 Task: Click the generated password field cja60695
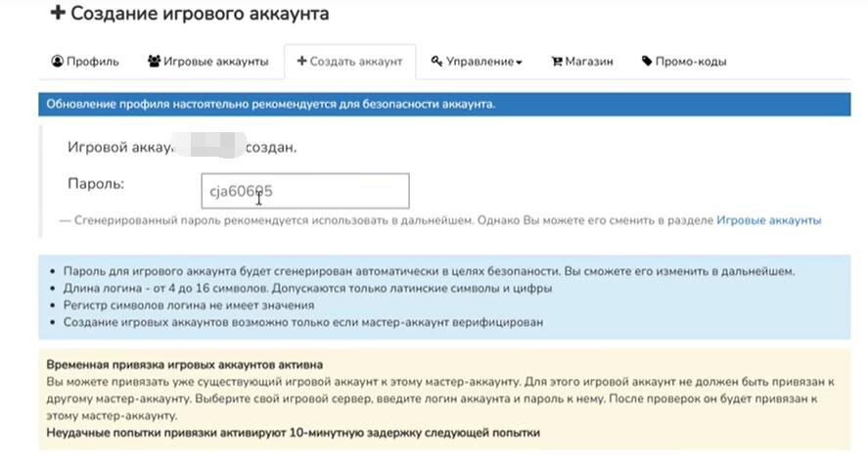[x=305, y=191]
